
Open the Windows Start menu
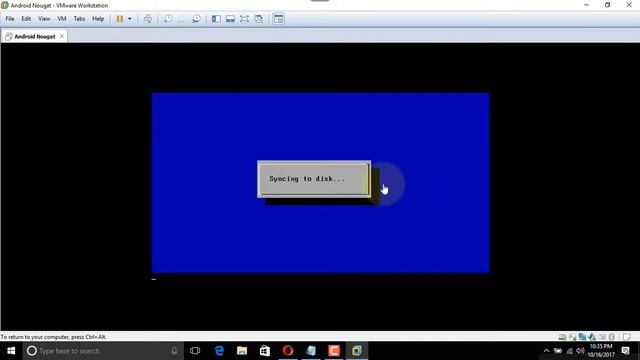pyautogui.click(x=11, y=351)
